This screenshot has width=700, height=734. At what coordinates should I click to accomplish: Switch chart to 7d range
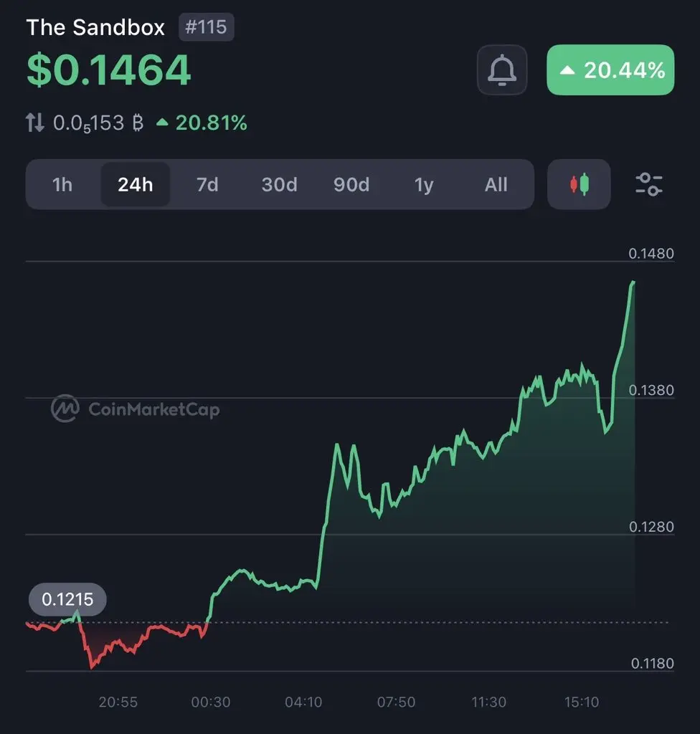(207, 184)
